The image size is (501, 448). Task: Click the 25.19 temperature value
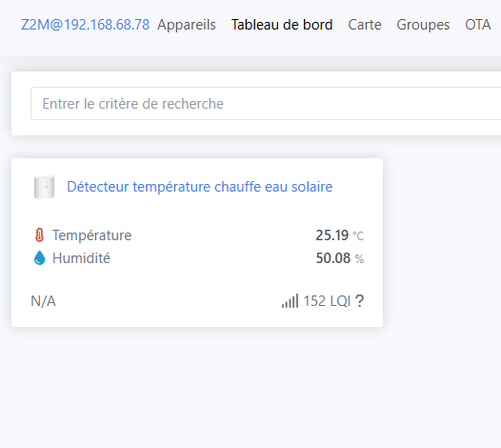[x=332, y=235]
